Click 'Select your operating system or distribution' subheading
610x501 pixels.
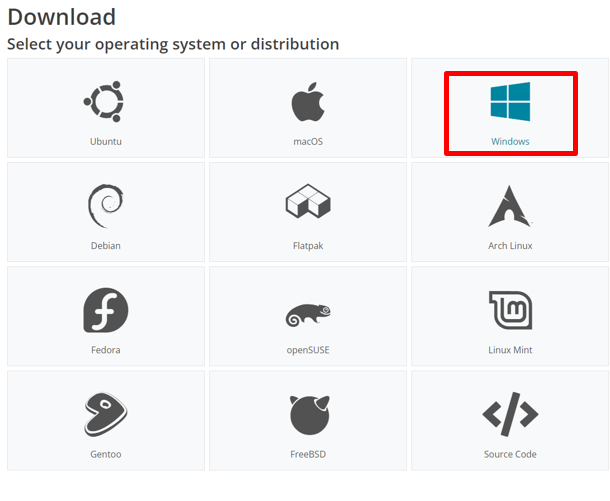tap(173, 44)
